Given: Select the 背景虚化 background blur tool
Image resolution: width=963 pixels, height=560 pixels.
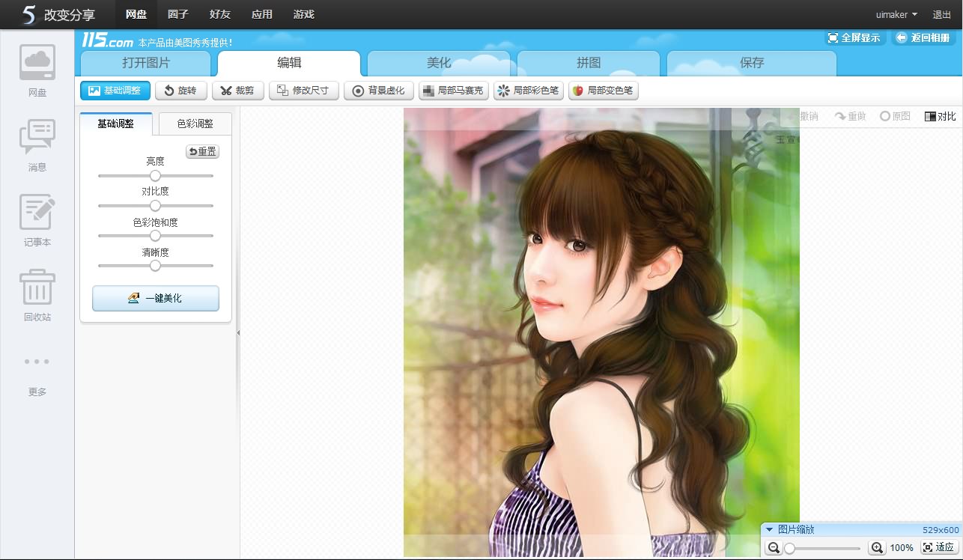Looking at the screenshot, I should pos(379,91).
